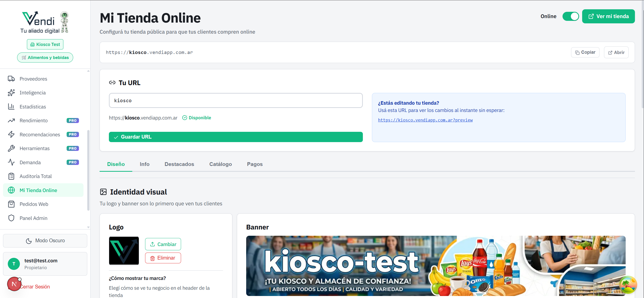Switch to the Info tab
The image size is (644, 298).
coord(144,164)
